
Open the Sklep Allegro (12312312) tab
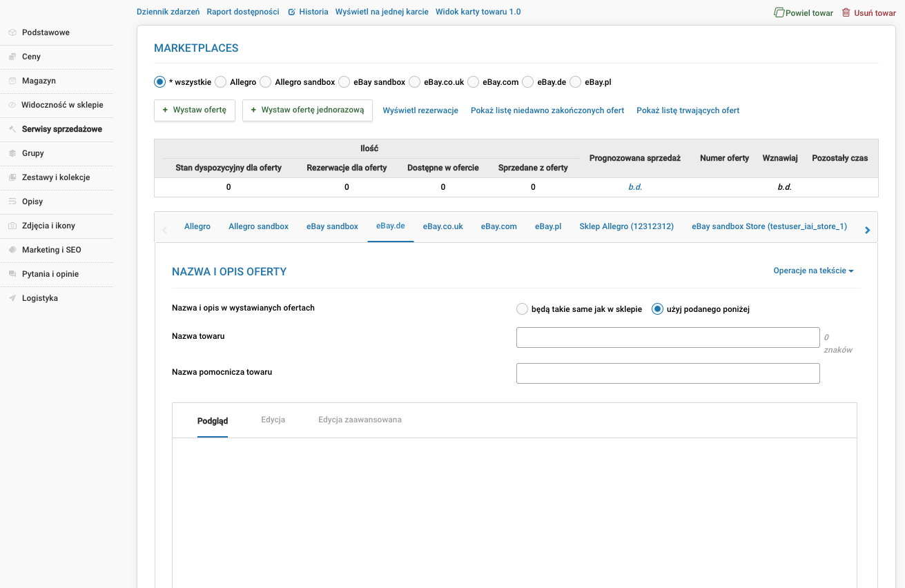tap(627, 226)
